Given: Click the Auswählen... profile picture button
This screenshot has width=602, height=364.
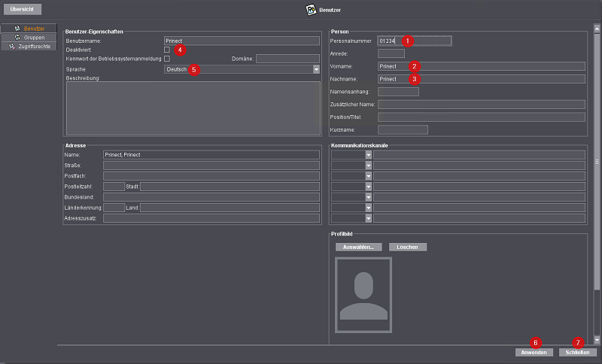Looking at the screenshot, I should tap(359, 247).
